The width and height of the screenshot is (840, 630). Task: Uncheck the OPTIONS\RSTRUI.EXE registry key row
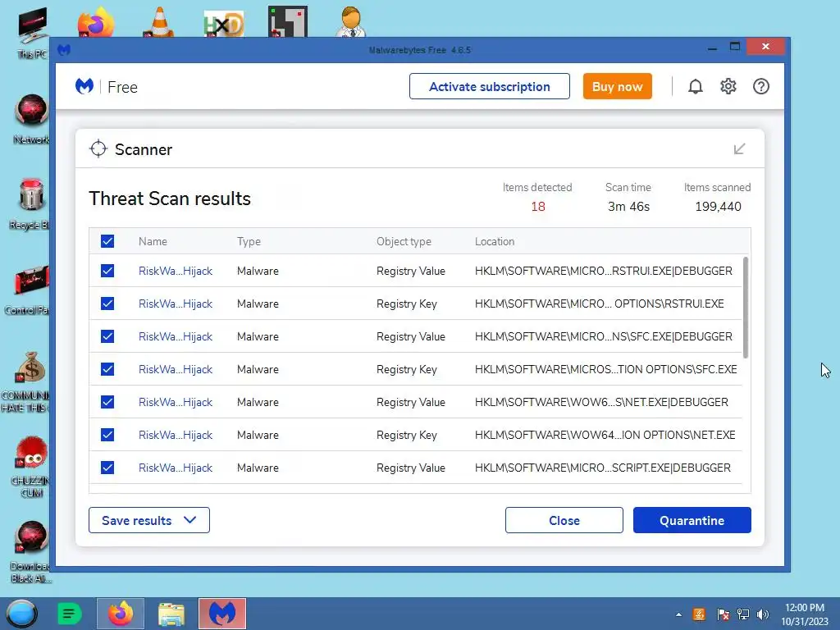tap(107, 304)
